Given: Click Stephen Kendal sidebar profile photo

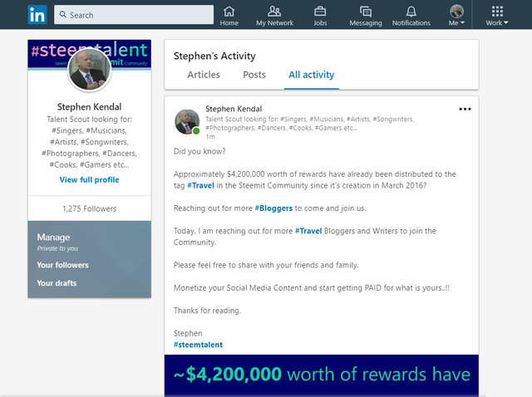Looking at the screenshot, I should (x=89, y=70).
